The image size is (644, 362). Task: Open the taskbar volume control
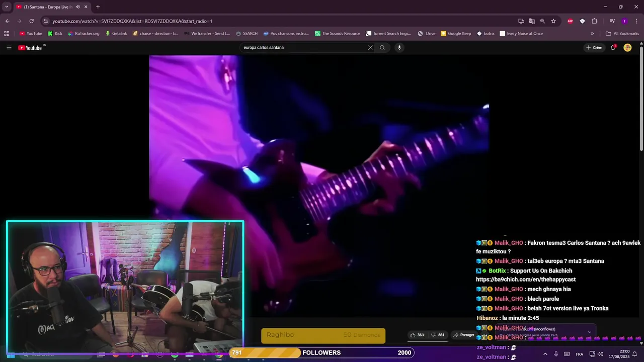[600, 354]
